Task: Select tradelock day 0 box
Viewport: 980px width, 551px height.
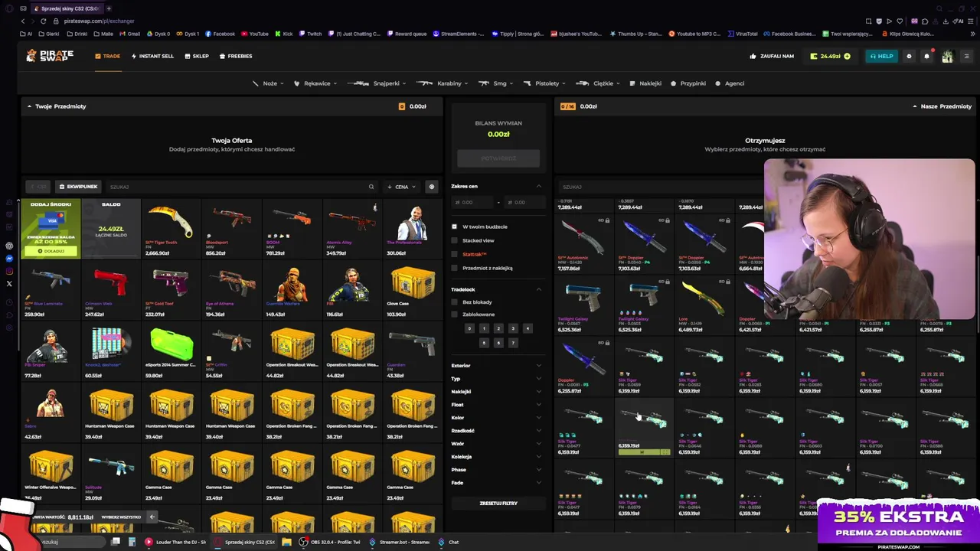Action: point(469,328)
